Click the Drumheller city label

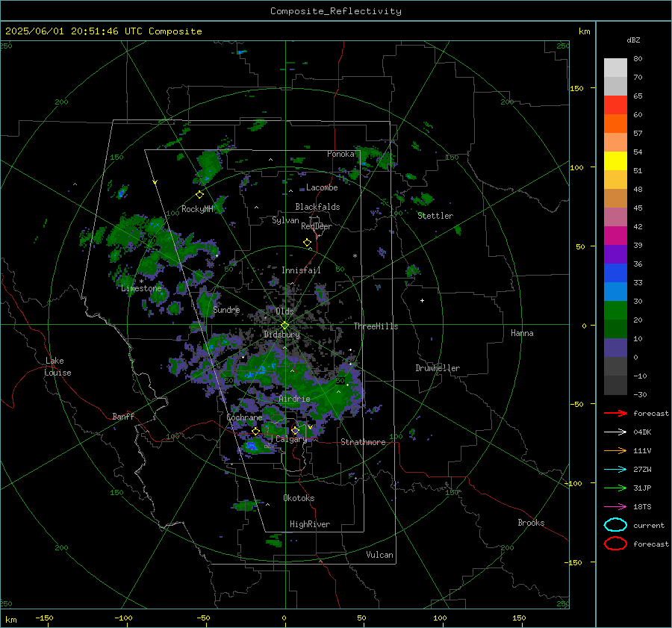(x=438, y=368)
